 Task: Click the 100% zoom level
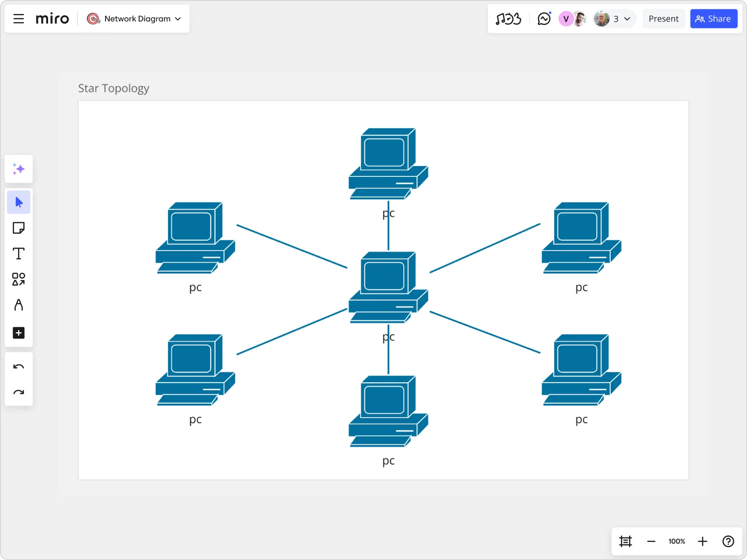677,541
